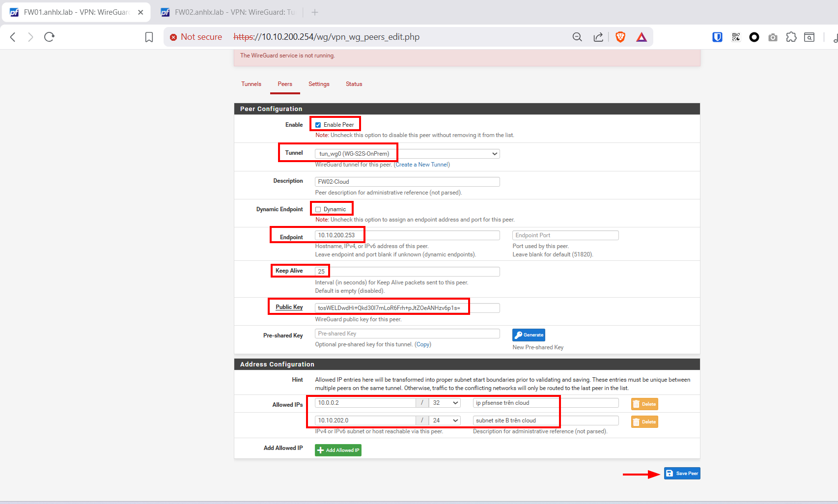Switch to the Tunnels tab
The height and width of the screenshot is (504, 838).
coord(251,84)
